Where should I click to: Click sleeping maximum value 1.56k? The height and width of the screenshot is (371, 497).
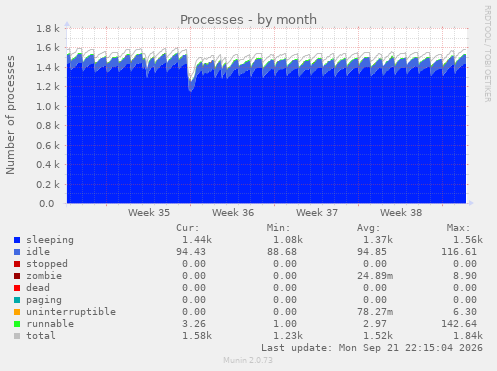(468, 240)
